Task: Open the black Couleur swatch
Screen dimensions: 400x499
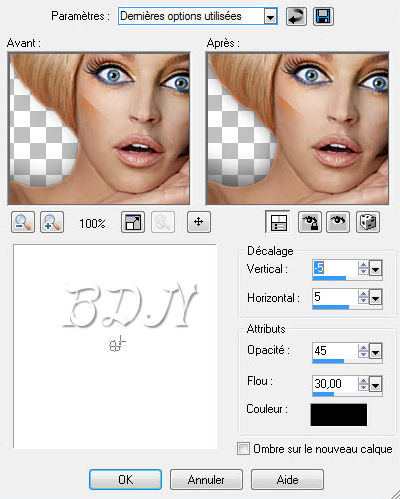Action: 339,415
